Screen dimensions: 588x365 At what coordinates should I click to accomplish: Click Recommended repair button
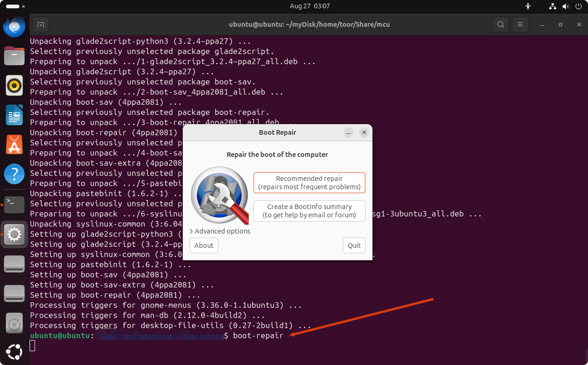309,183
